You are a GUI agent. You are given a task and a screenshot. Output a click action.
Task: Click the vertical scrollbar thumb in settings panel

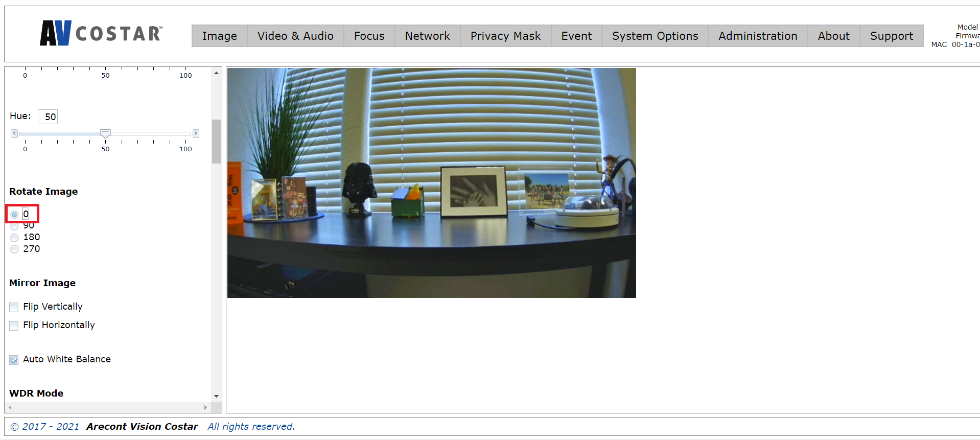(x=216, y=142)
